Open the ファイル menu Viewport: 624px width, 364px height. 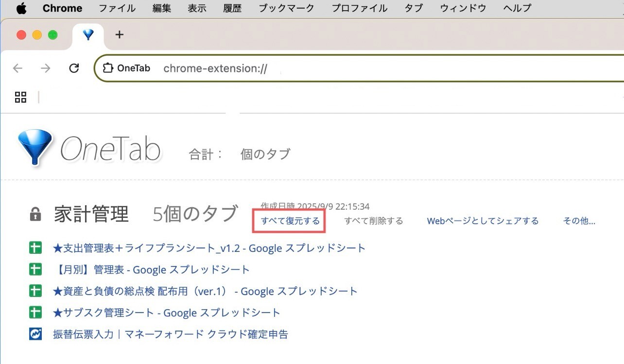(x=117, y=8)
